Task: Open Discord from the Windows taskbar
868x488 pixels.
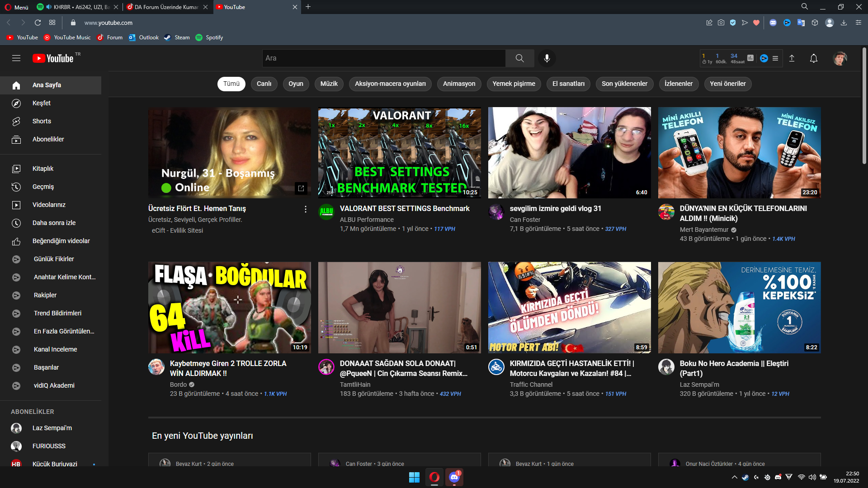Action: coord(454,477)
